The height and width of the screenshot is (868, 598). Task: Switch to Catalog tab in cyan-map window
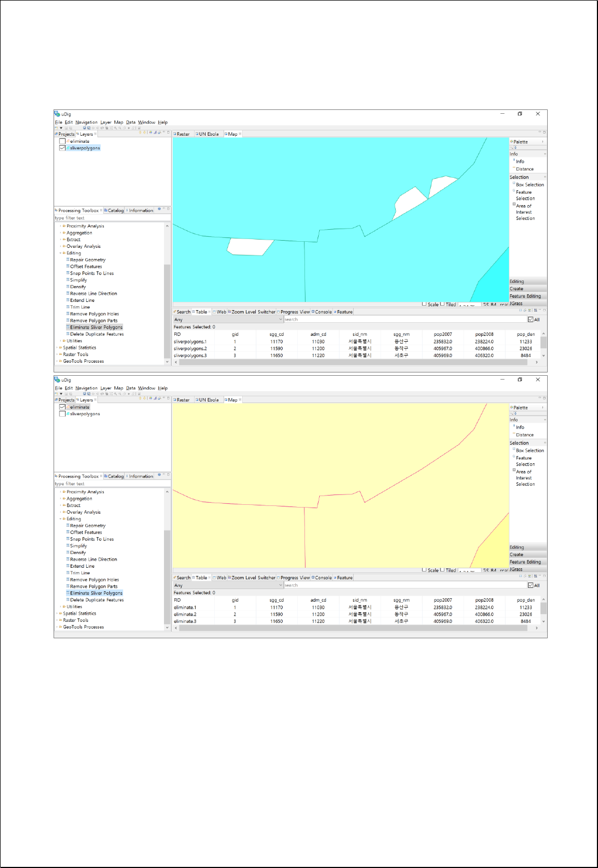114,211
